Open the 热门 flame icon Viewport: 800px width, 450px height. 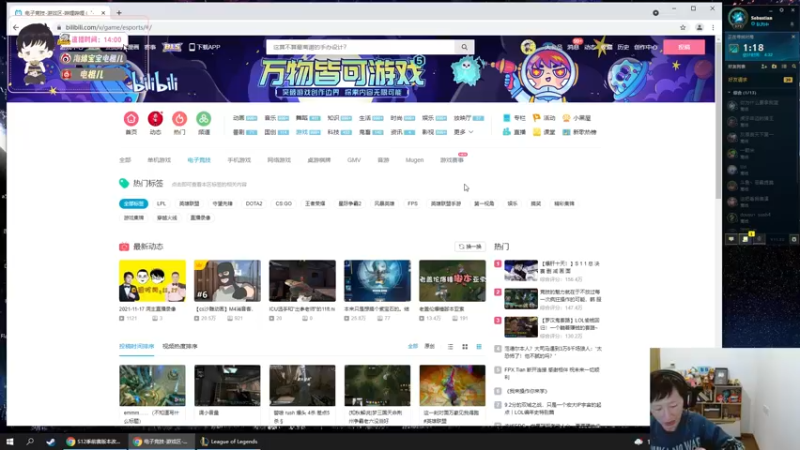(179, 119)
